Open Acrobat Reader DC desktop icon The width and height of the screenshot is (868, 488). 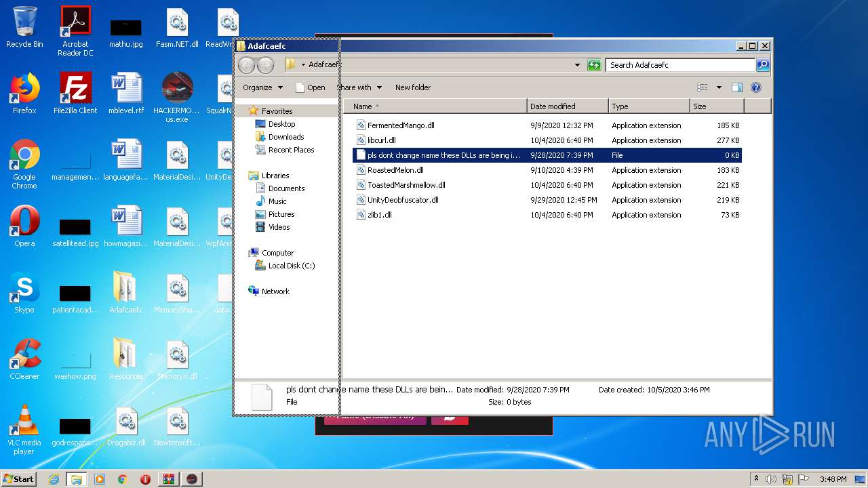[75, 31]
